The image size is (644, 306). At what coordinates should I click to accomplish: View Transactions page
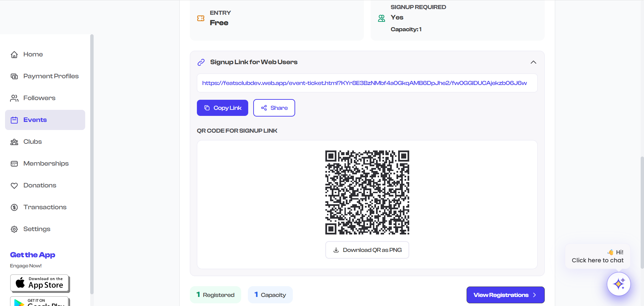(45, 207)
